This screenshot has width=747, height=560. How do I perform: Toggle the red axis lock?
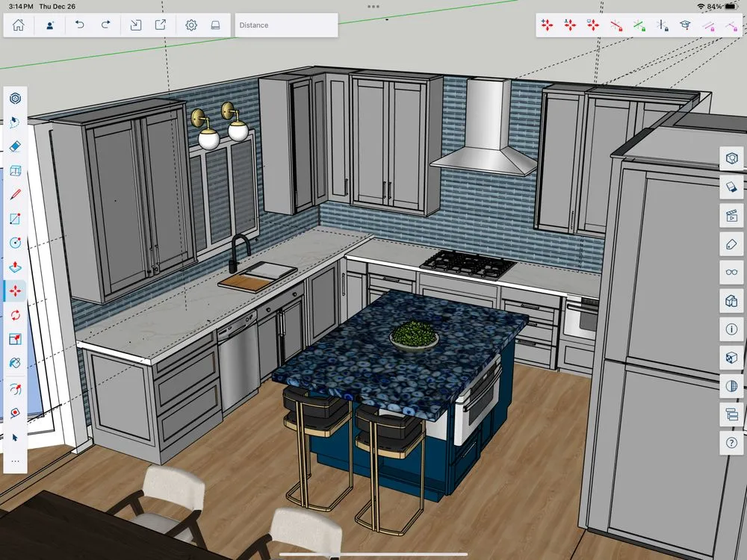coord(616,25)
